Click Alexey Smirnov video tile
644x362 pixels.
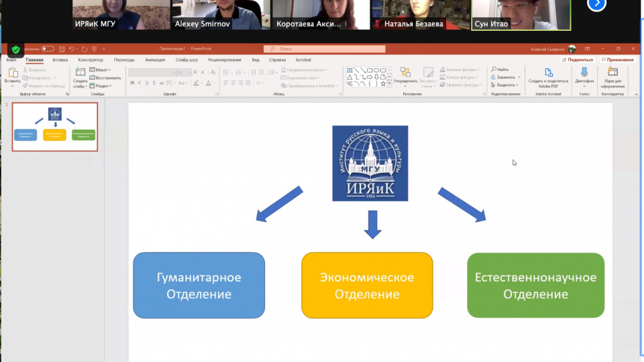221,15
